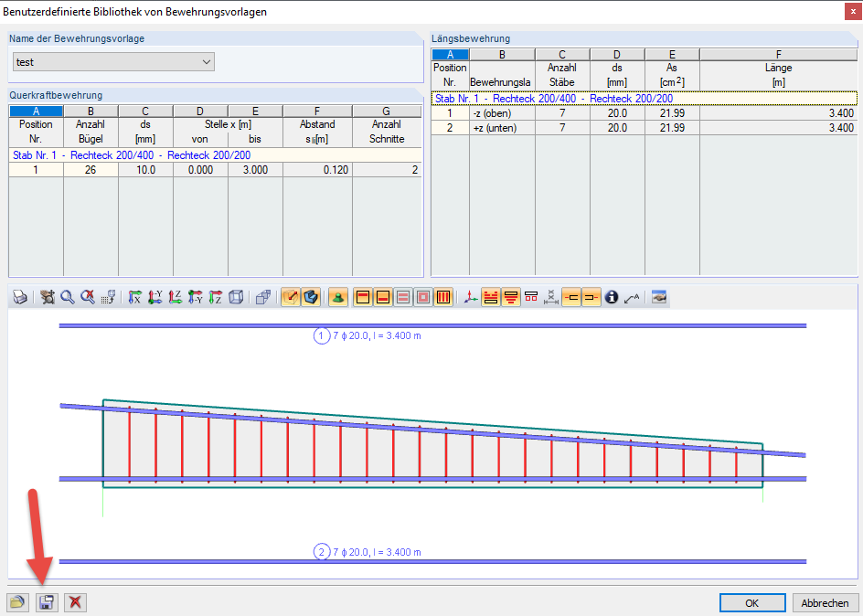Select spacing cell '0.120'
Image resolution: width=863 pixels, height=616 pixels.
click(317, 170)
